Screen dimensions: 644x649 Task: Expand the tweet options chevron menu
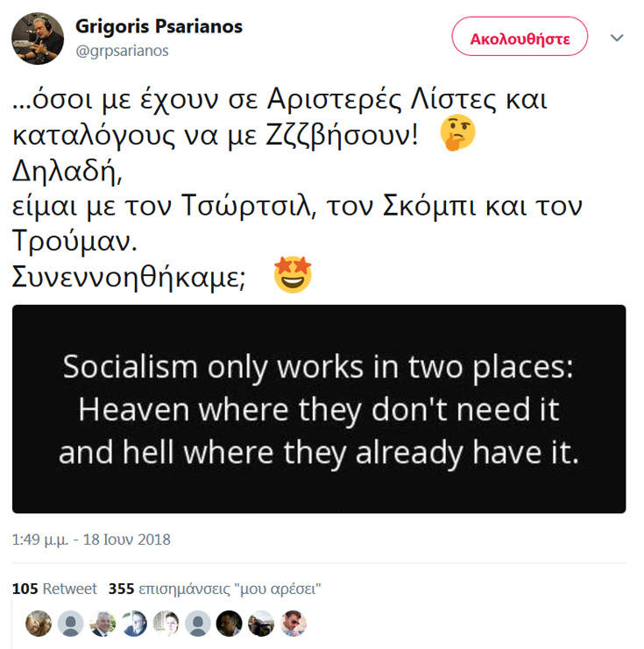point(617,38)
